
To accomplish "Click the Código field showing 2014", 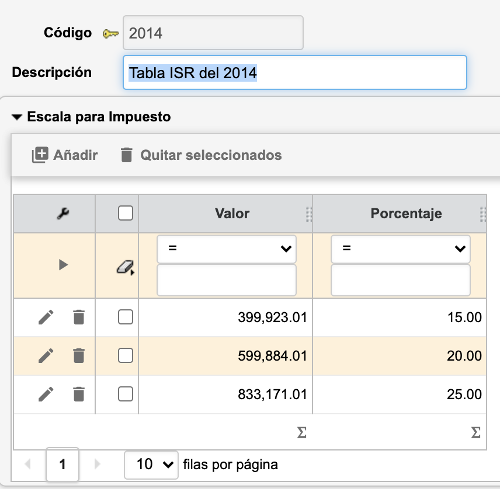I will coord(213,33).
